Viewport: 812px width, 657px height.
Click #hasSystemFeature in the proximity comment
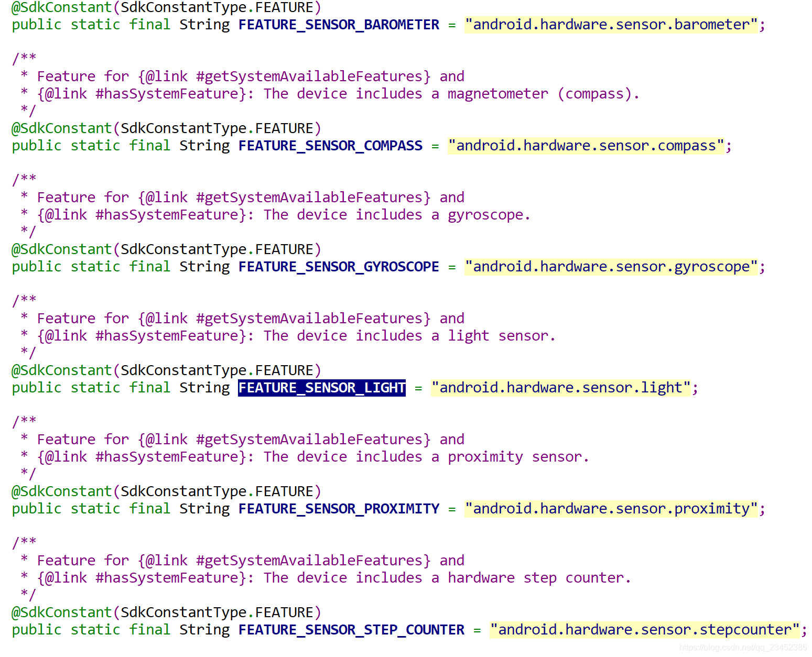click(x=167, y=457)
